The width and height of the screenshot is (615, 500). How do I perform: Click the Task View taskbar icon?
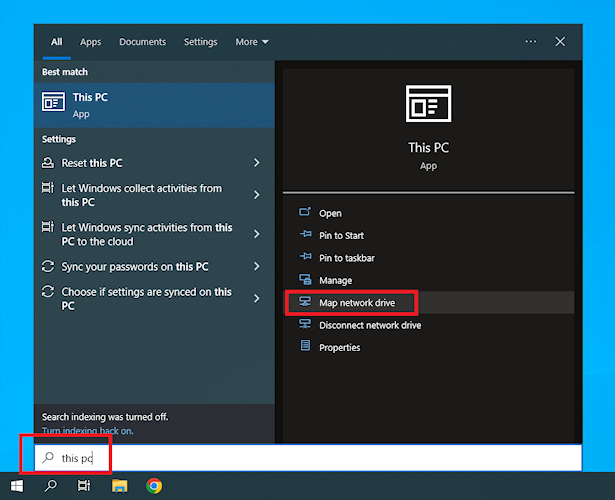point(85,486)
